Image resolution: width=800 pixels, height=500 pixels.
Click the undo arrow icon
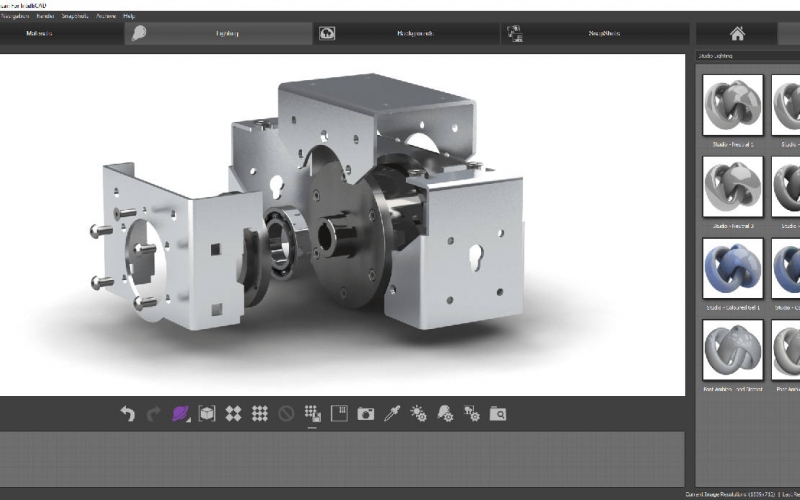[127, 413]
